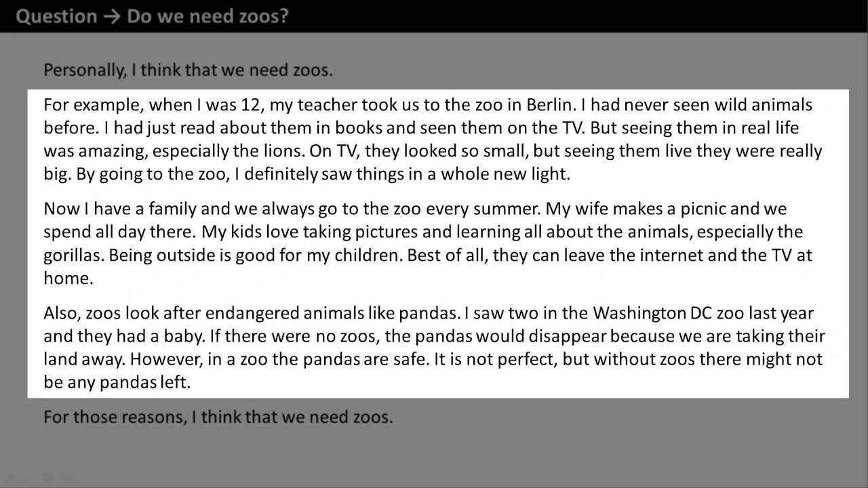The height and width of the screenshot is (488, 868).
Task: Click the words 'be any pandas left.'
Action: coord(117,382)
